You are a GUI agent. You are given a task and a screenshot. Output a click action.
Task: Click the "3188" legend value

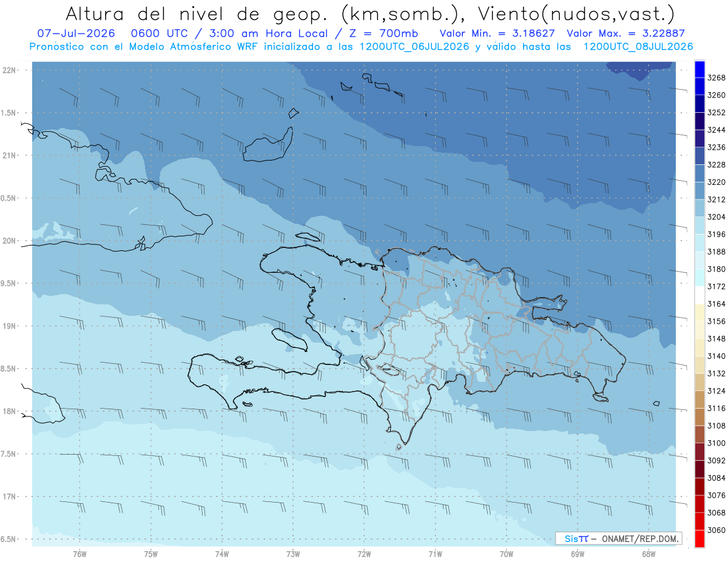click(x=716, y=252)
